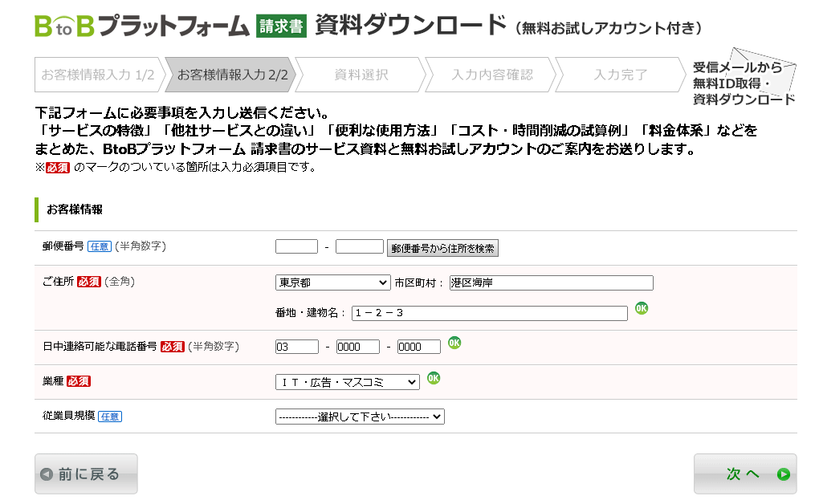Click the BtoB Platform logo
The image size is (819, 504).
click(x=141, y=26)
